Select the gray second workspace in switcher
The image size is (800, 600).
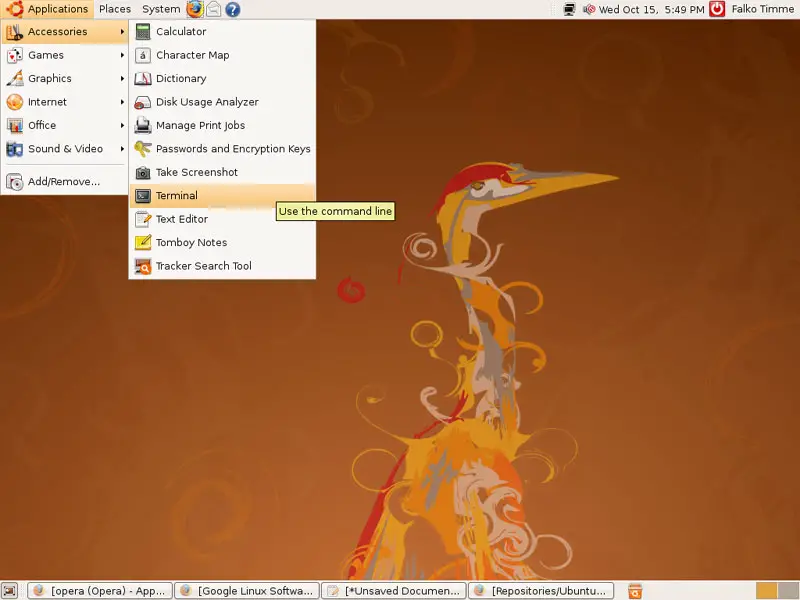tap(788, 591)
